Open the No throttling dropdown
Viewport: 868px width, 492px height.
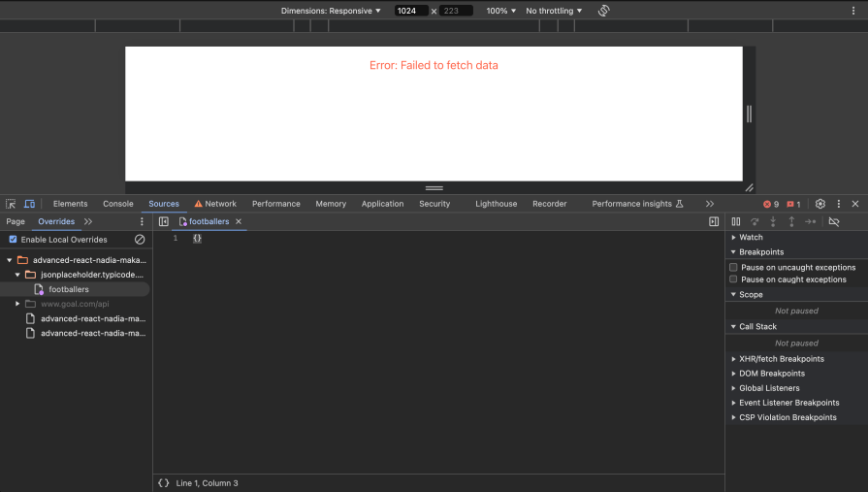tap(554, 11)
